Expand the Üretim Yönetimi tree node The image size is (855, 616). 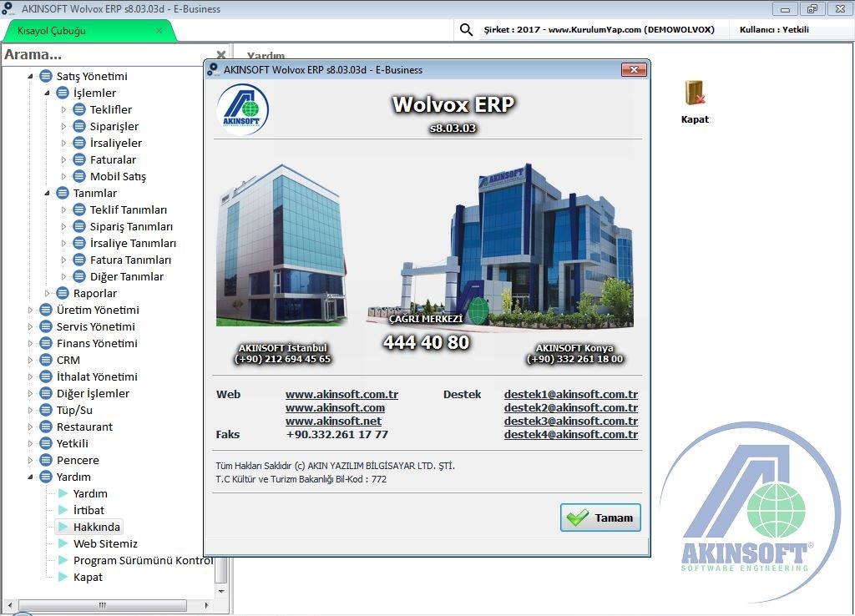tap(31, 311)
